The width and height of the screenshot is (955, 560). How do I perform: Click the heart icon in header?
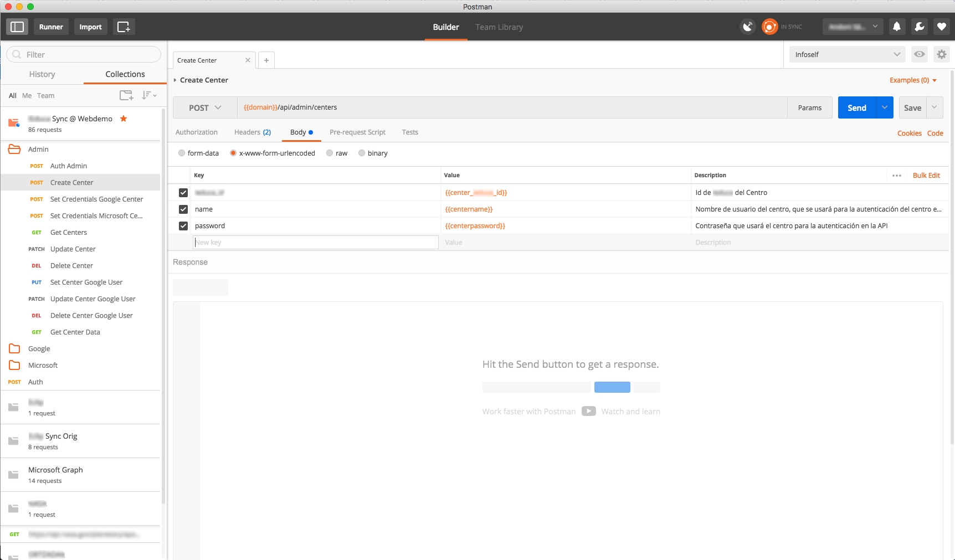pos(942,27)
